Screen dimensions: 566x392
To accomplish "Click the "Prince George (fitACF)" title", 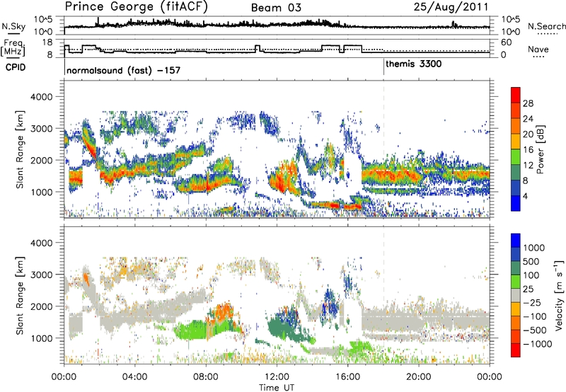I will [x=136, y=7].
